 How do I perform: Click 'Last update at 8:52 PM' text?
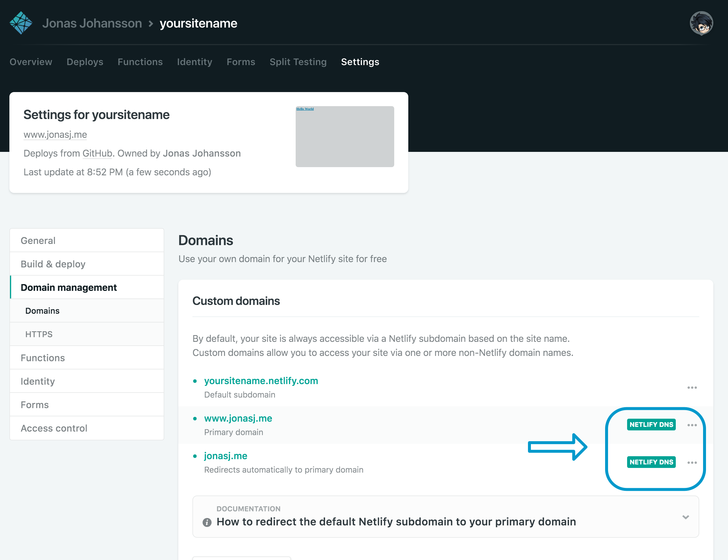(73, 172)
